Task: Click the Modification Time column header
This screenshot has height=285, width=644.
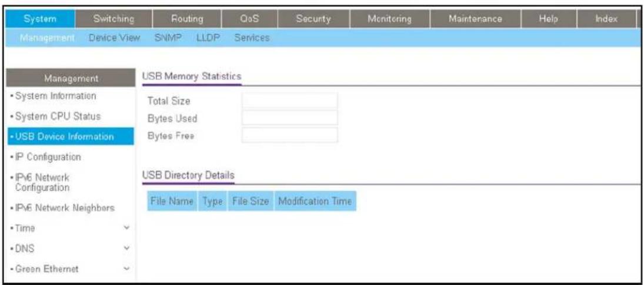Action: click(x=315, y=202)
